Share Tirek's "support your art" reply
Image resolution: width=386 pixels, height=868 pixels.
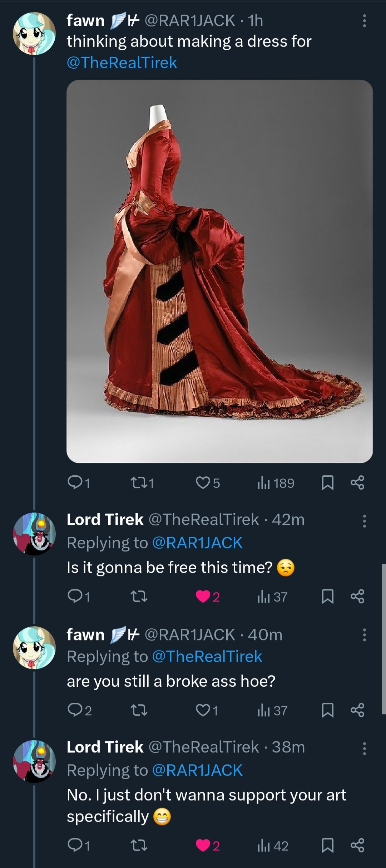[x=357, y=845]
